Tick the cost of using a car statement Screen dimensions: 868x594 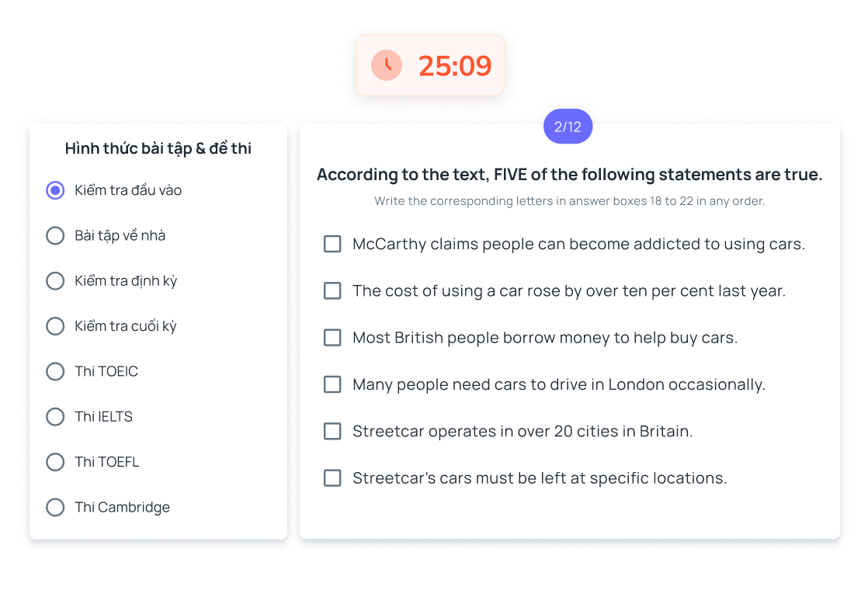click(332, 291)
